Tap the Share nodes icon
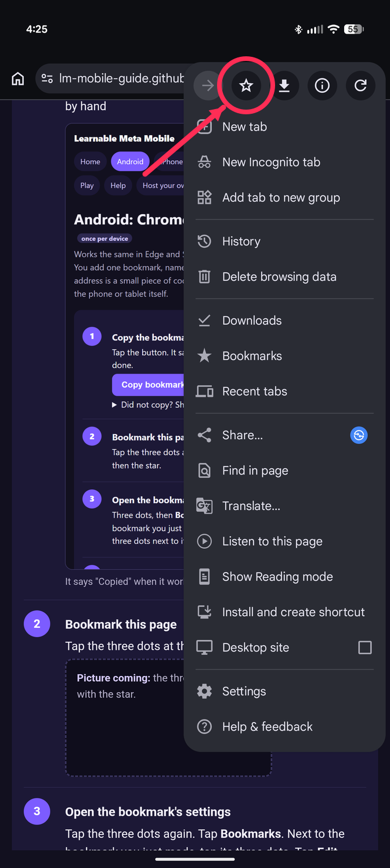 coord(204,435)
